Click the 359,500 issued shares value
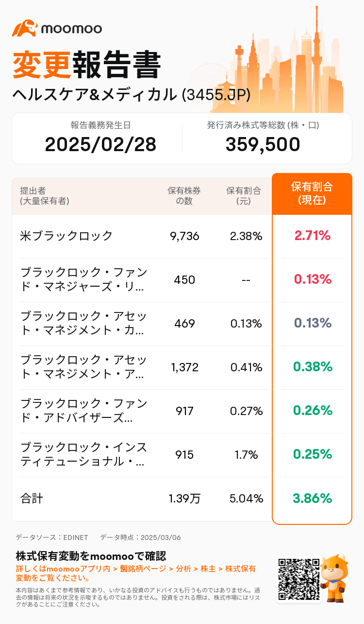Image resolution: width=364 pixels, height=624 pixels. 263,144
